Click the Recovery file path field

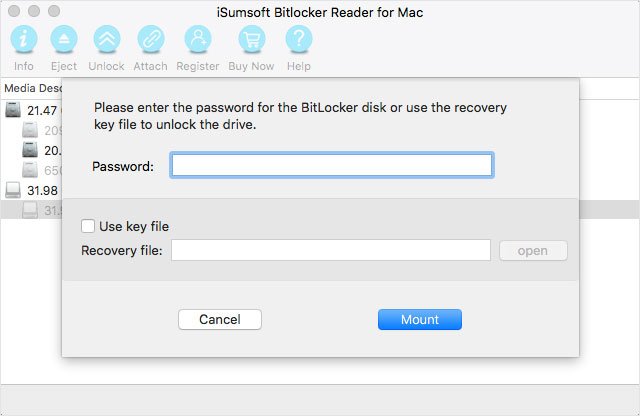pyautogui.click(x=330, y=250)
